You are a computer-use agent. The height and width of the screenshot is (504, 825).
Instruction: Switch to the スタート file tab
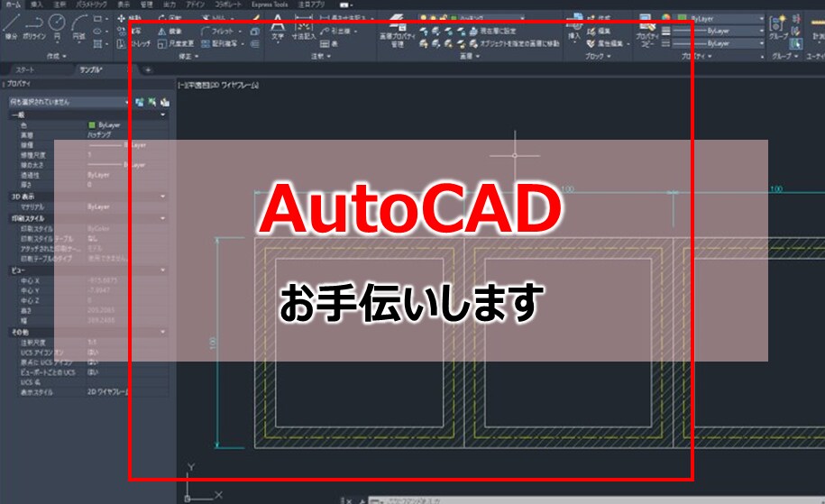25,70
